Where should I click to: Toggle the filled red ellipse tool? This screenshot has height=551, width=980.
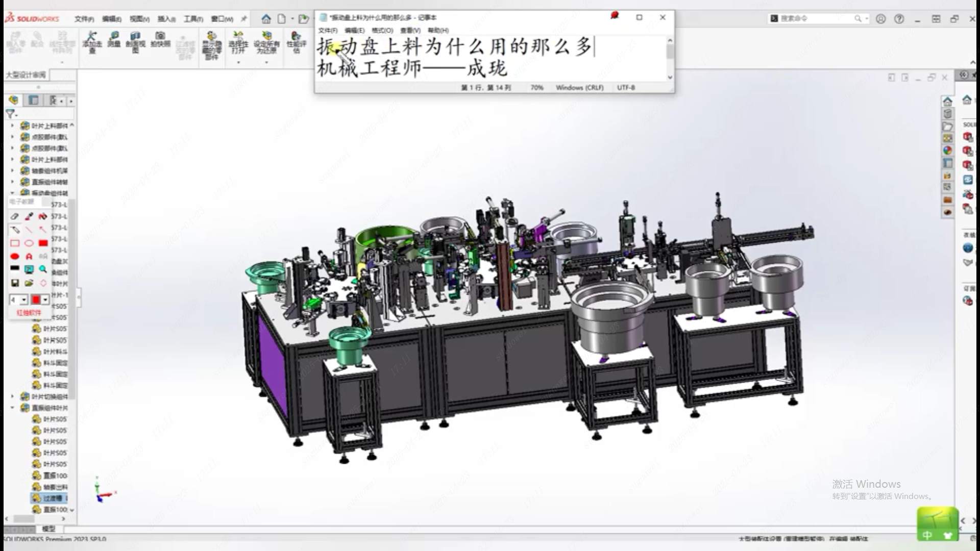(15, 257)
